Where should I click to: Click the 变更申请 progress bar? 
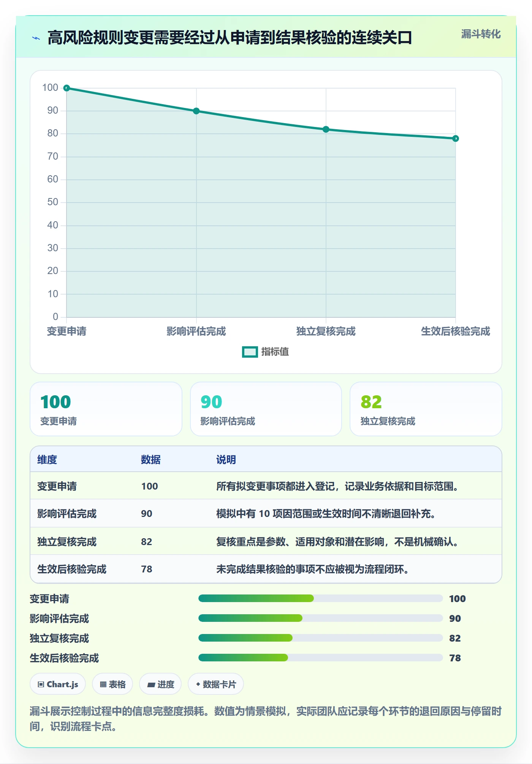click(320, 598)
